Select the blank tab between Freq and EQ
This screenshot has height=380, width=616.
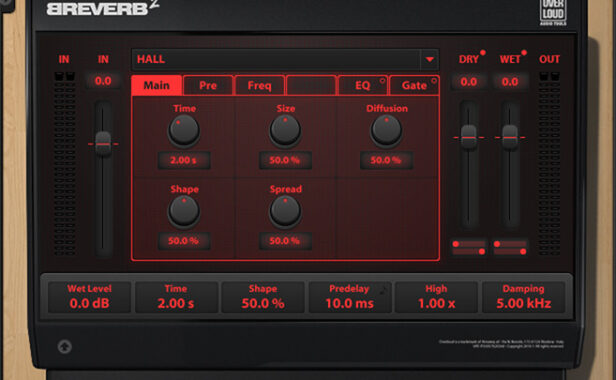click(x=311, y=85)
